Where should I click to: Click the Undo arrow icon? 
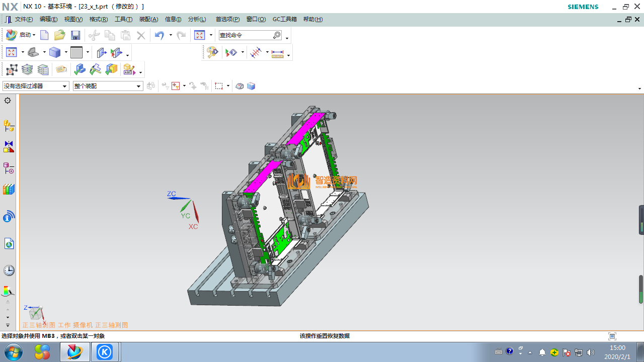pos(159,35)
